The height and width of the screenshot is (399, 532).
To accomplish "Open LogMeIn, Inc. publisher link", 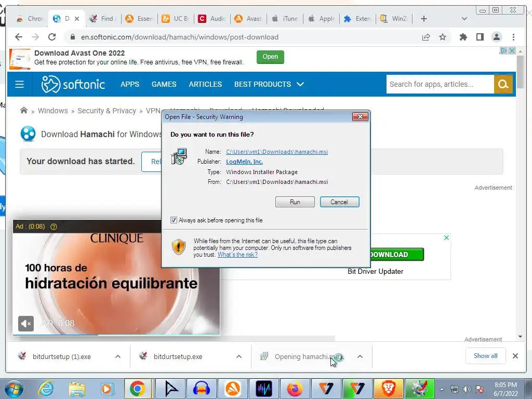I will click(244, 162).
